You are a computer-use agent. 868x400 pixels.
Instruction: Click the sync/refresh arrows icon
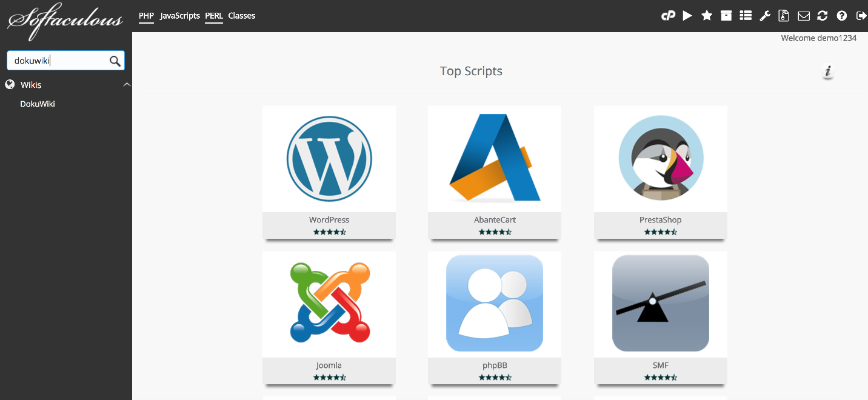click(823, 16)
